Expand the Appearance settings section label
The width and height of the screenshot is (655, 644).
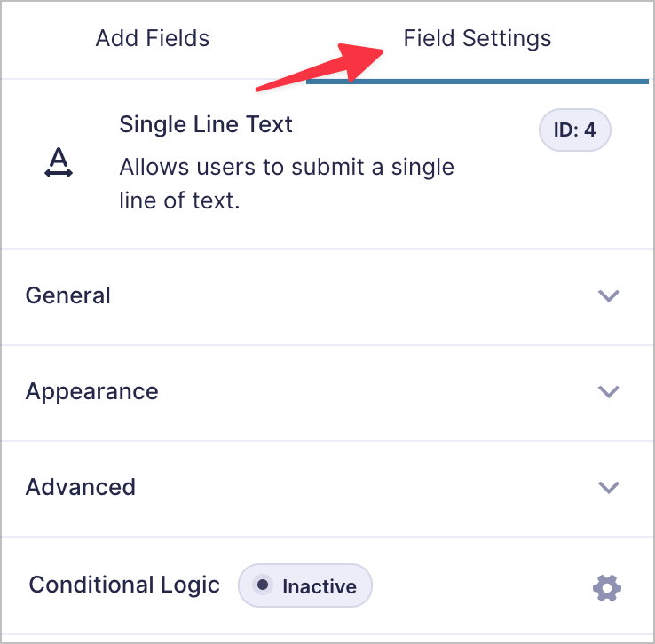(x=92, y=392)
